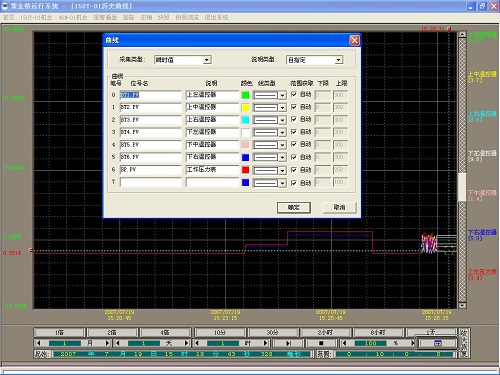Toggle auto range checkbox for curve 3
Screen dimensions: 500x375
[294, 132]
